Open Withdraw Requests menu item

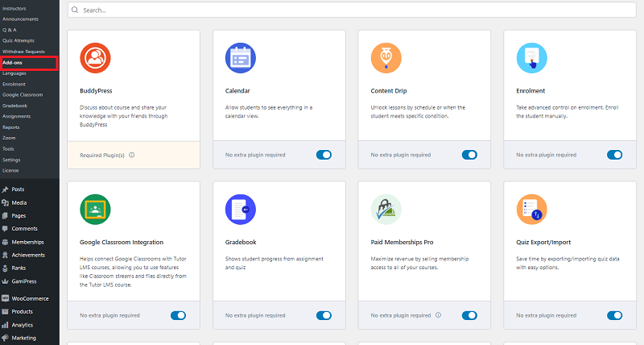tap(23, 52)
